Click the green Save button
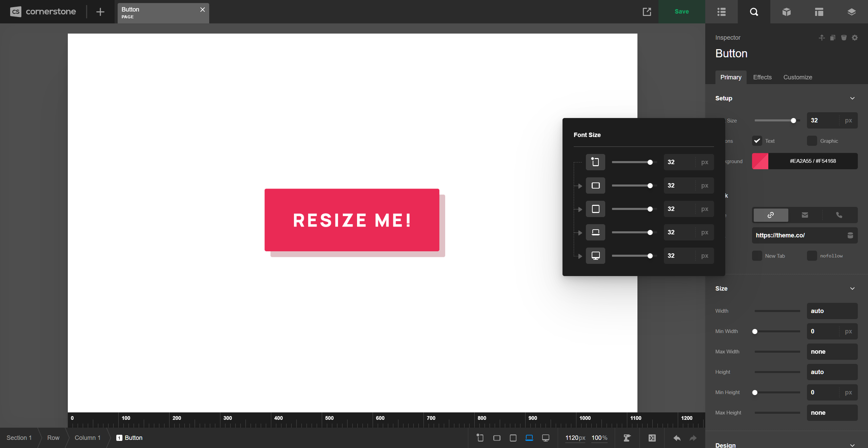The height and width of the screenshot is (448, 868). (x=681, y=11)
